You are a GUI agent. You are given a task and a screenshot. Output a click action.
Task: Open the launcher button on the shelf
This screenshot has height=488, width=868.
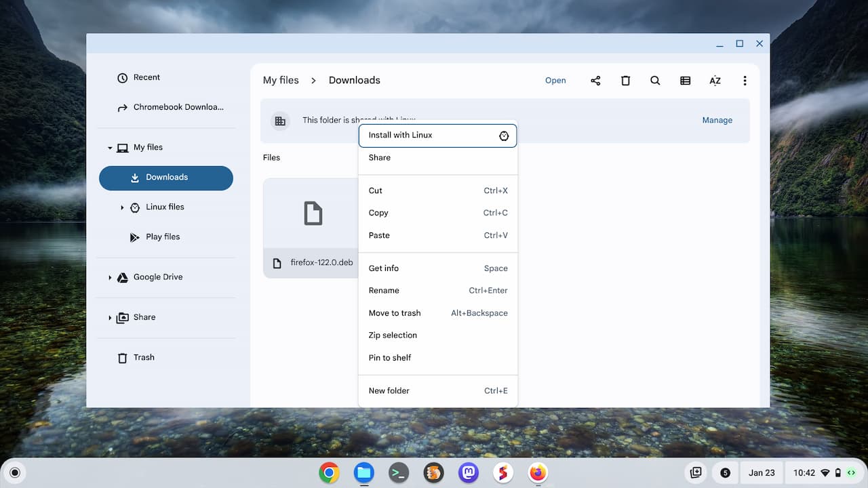(x=15, y=472)
